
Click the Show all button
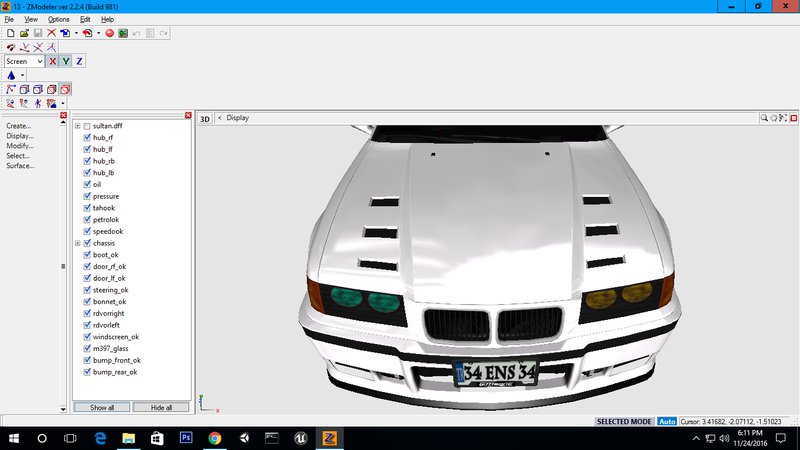click(102, 408)
